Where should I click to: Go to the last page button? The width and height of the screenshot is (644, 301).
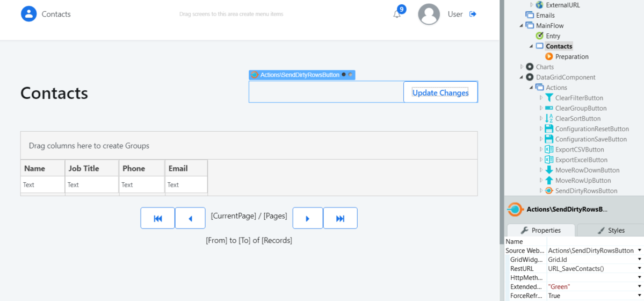click(x=340, y=218)
